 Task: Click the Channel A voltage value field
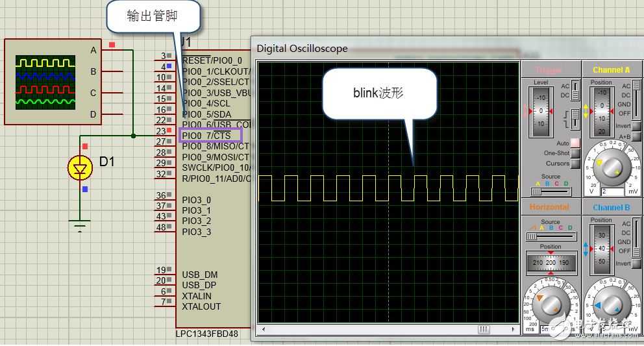click(612, 192)
